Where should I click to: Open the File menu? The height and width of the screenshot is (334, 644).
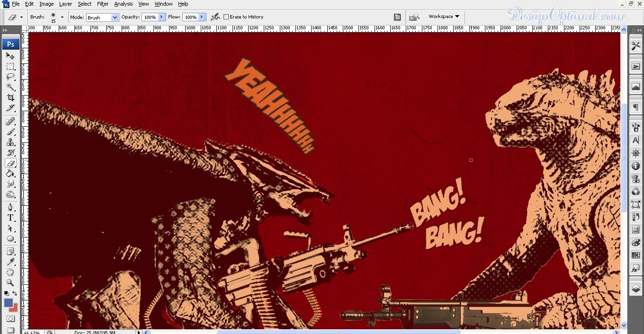tap(16, 4)
